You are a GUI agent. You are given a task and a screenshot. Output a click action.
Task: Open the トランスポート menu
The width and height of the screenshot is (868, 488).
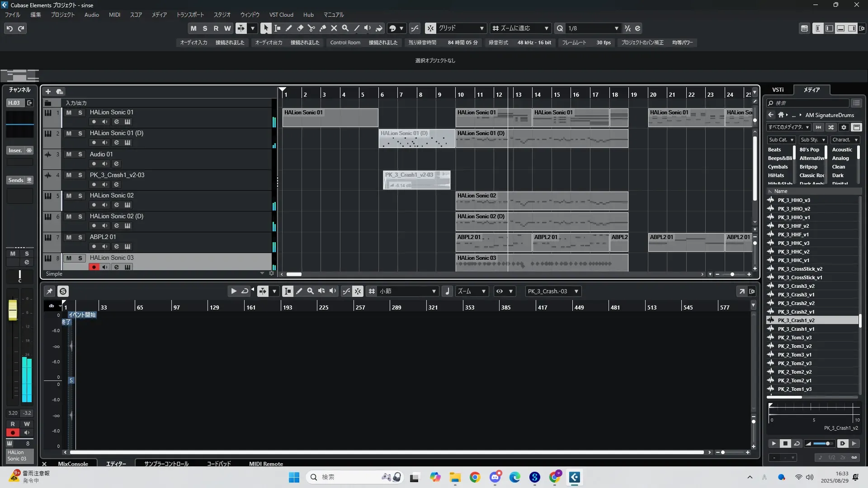(190, 14)
